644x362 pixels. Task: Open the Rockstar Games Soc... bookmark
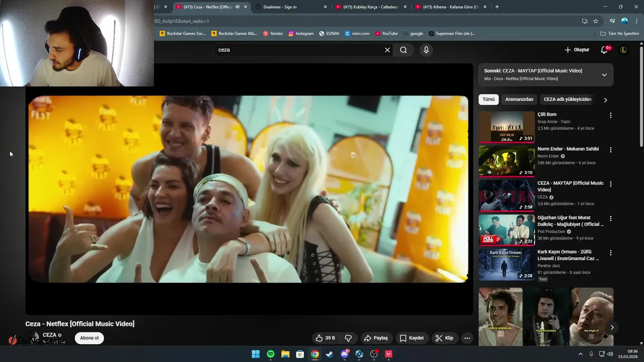(183, 34)
